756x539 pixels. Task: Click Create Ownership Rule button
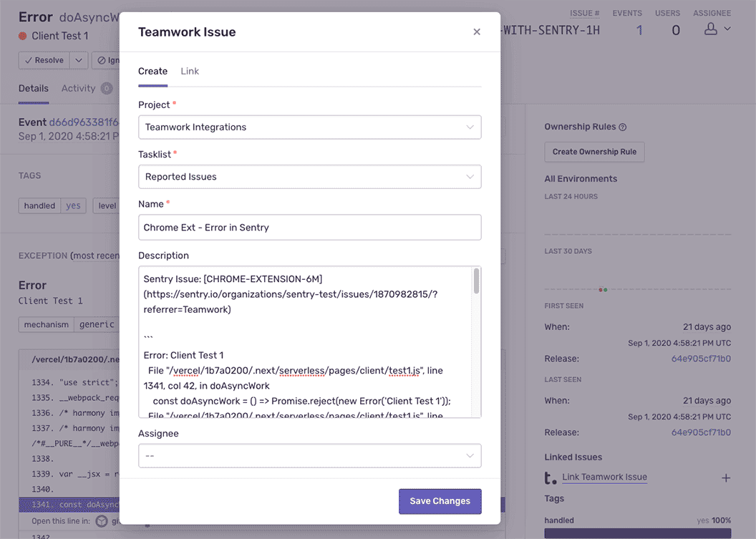594,152
